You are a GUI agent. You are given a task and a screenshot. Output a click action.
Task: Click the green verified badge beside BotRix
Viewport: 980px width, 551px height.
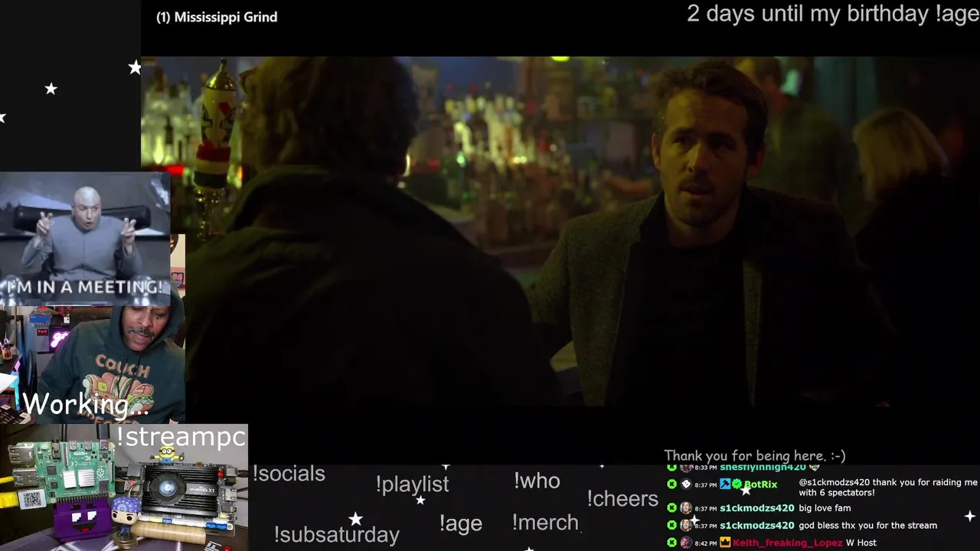737,484
